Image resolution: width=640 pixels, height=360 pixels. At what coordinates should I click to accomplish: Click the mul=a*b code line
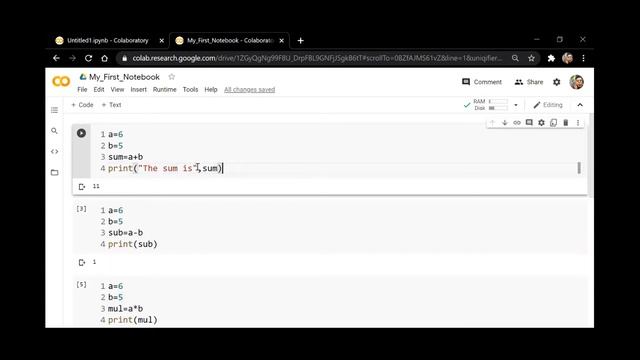(126, 309)
